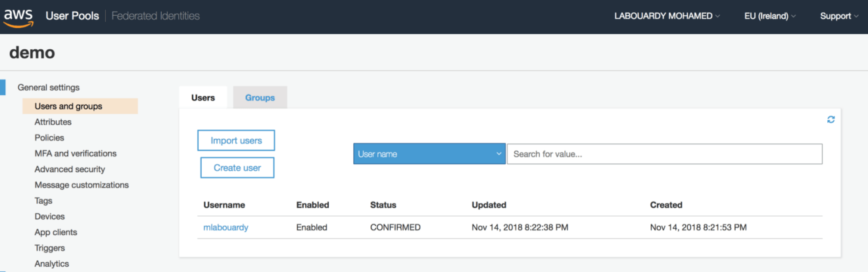The width and height of the screenshot is (868, 272).
Task: Switch to the Groups tab
Action: 260,97
